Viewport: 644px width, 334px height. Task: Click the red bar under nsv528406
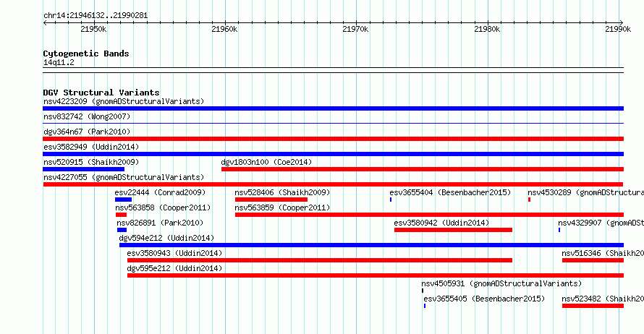(x=271, y=200)
